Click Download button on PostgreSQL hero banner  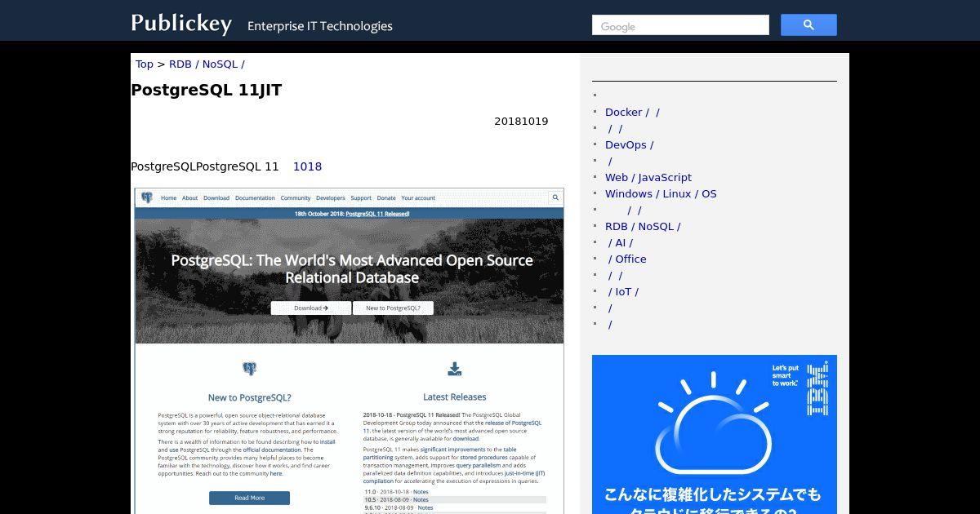point(311,308)
